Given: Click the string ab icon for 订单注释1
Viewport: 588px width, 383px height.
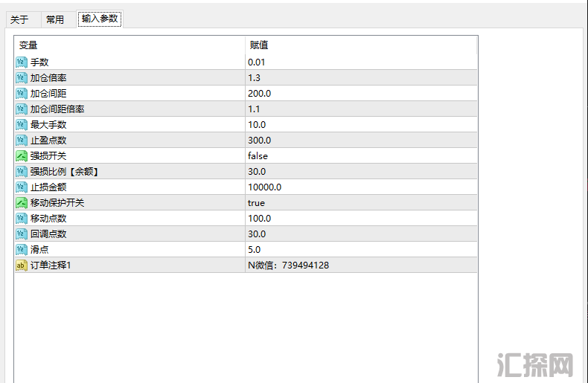Looking at the screenshot, I should (22, 265).
